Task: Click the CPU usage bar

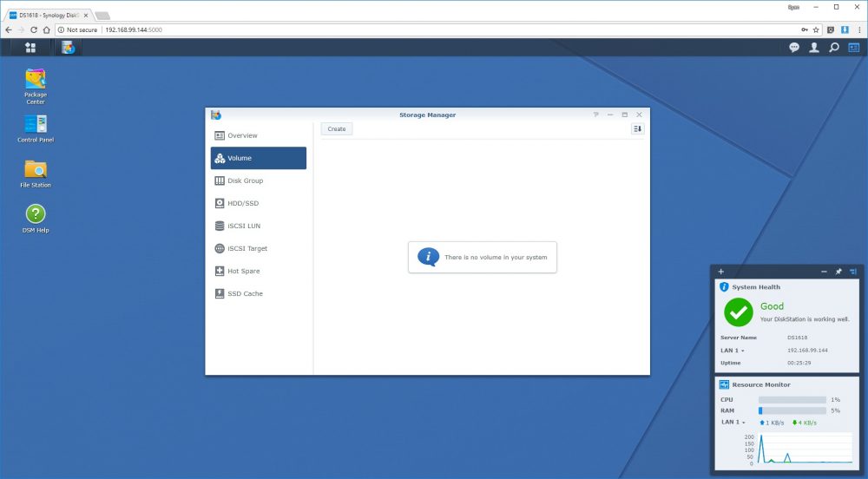Action: [792, 399]
